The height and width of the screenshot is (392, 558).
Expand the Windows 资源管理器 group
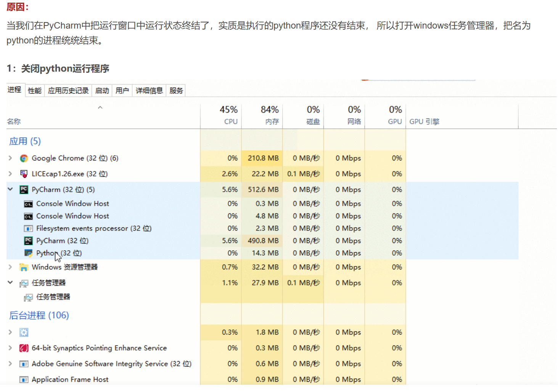(10, 267)
